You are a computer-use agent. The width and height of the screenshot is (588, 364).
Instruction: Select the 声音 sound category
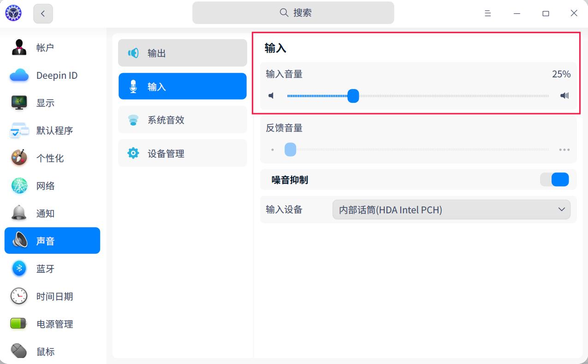(52, 241)
